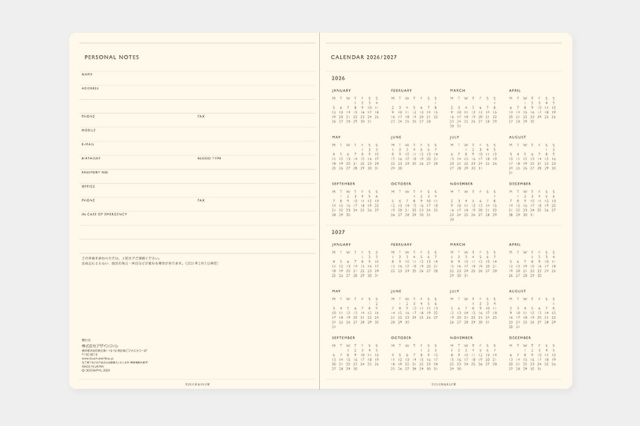640x426 pixels.
Task: Select the Address field
Action: pyautogui.click(x=190, y=94)
